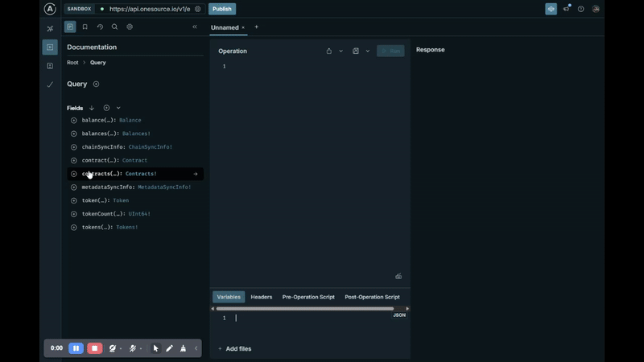Expand the save options dropdown arrow
644x362 pixels.
368,51
